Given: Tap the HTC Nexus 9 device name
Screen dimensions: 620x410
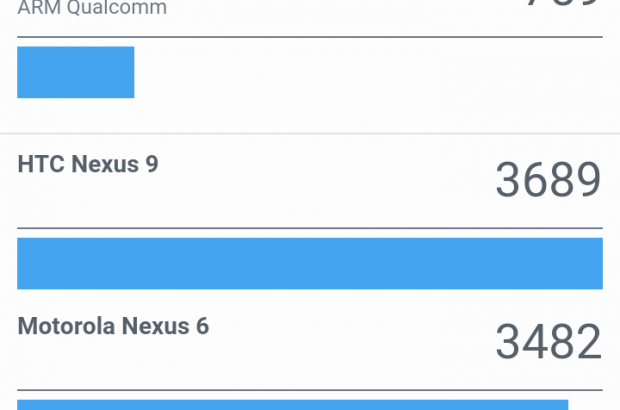Looking at the screenshot, I should [x=88, y=164].
